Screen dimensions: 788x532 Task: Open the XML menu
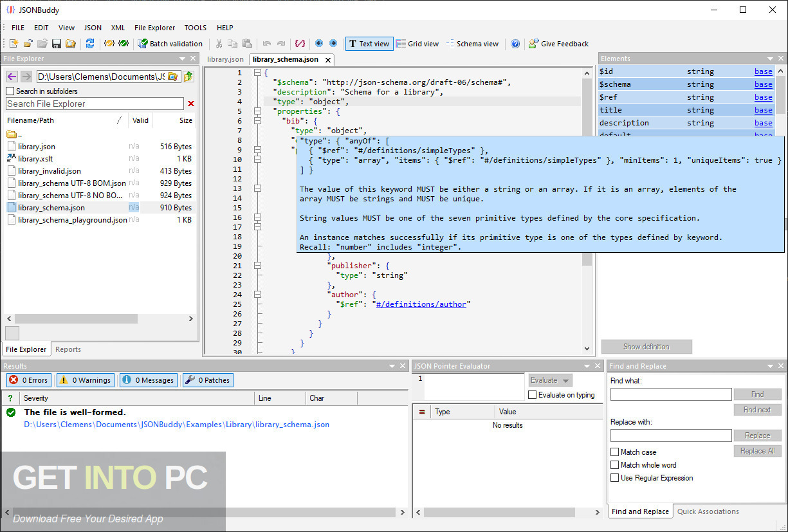pyautogui.click(x=118, y=28)
